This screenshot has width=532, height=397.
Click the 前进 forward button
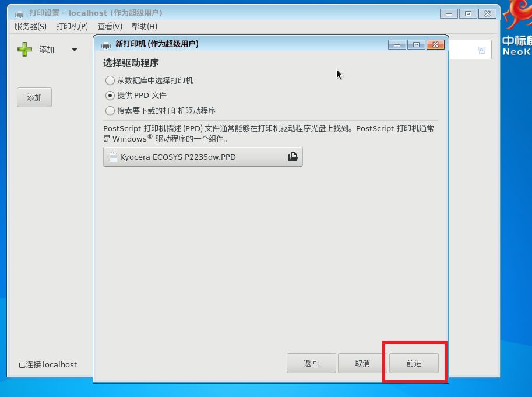tap(414, 363)
